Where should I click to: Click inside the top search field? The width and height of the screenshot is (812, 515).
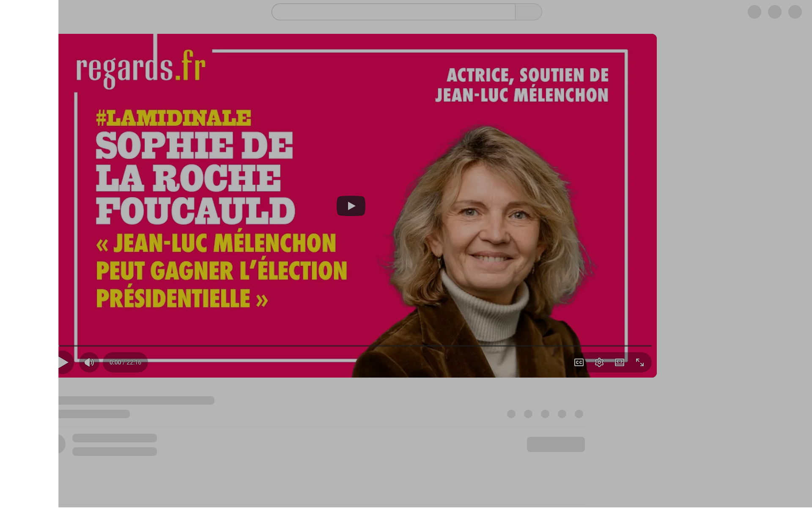pyautogui.click(x=393, y=12)
